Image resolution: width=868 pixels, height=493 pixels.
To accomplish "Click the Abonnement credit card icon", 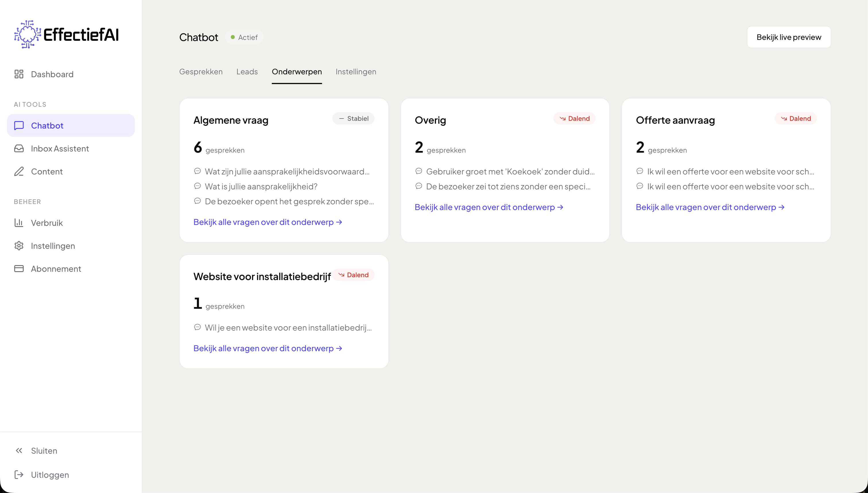I will [19, 269].
